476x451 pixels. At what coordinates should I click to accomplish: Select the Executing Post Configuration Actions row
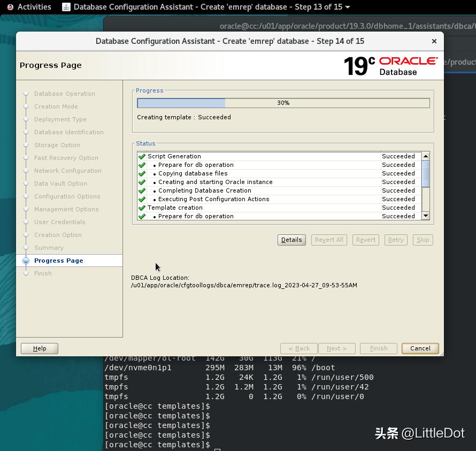coord(279,199)
